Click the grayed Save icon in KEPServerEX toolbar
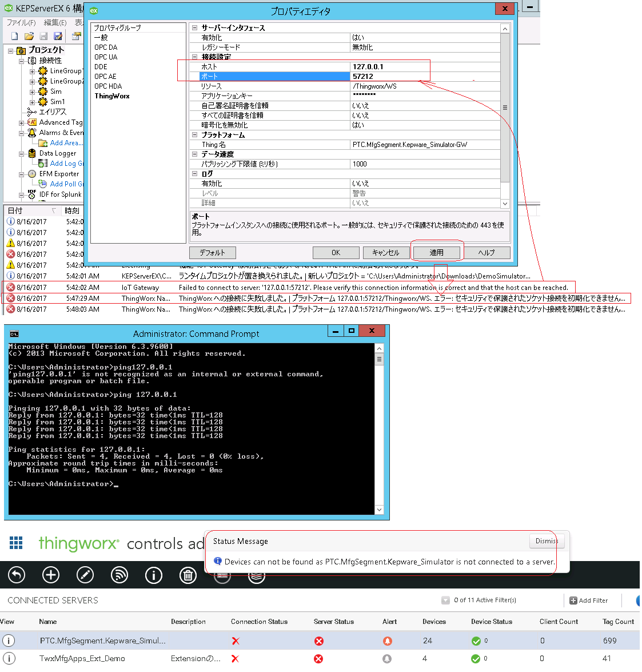This screenshot has width=642, height=672. [43, 36]
